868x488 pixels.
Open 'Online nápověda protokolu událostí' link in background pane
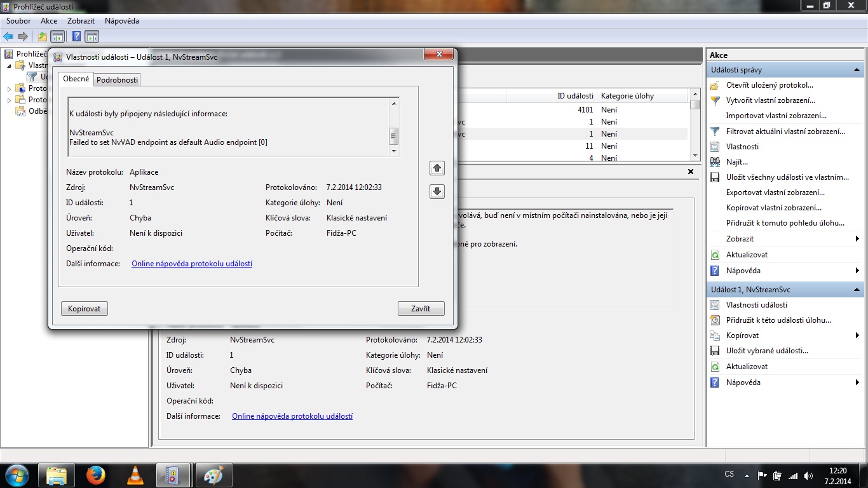pos(292,416)
